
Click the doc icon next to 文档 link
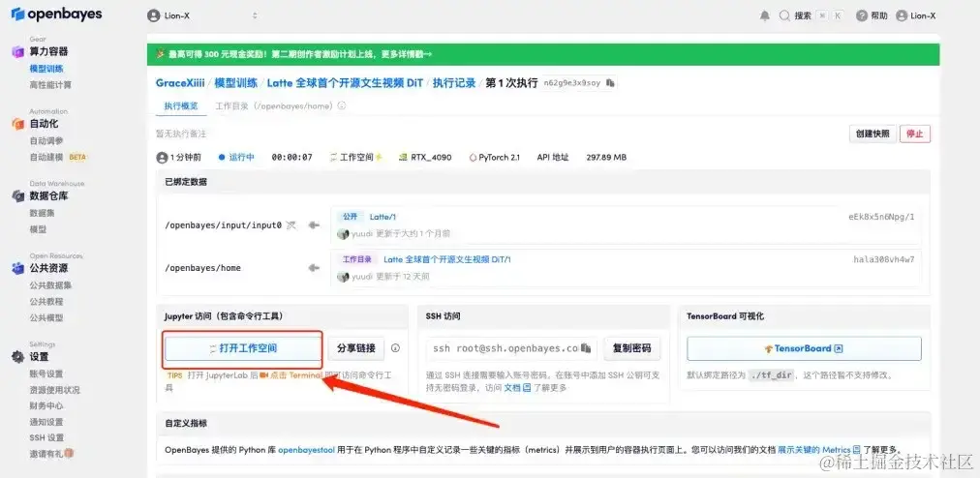coord(527,387)
